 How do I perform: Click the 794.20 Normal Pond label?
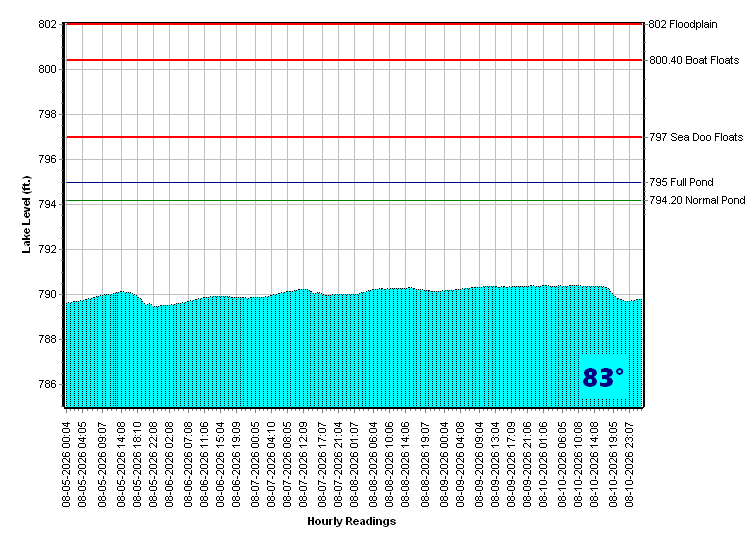click(697, 200)
